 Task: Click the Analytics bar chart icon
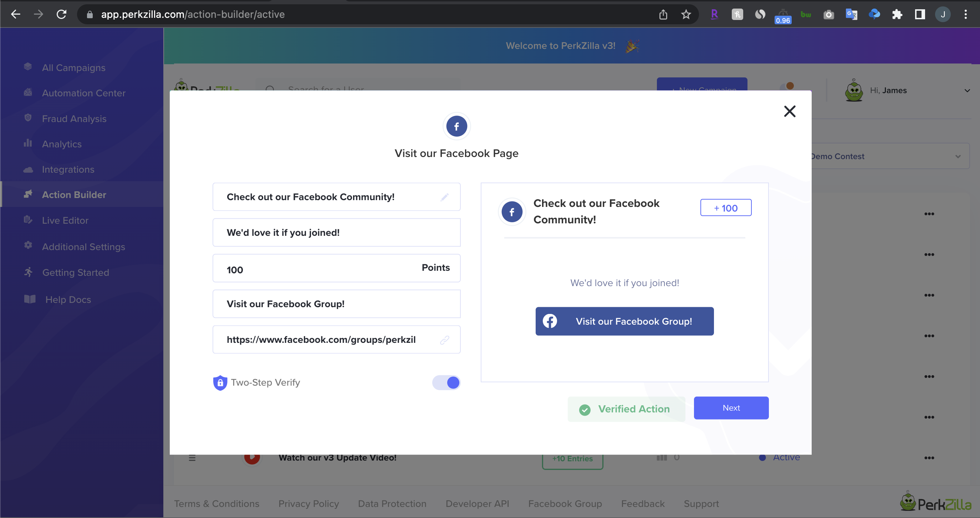pyautogui.click(x=28, y=143)
